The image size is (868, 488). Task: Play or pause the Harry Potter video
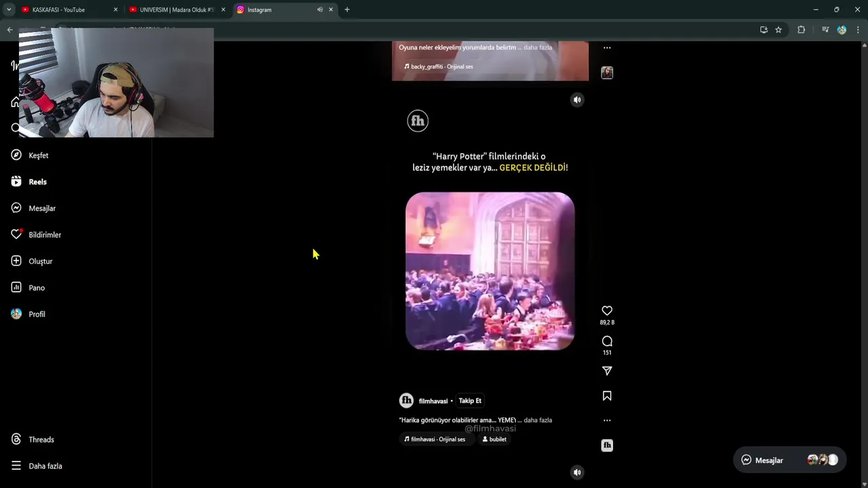[x=490, y=271]
